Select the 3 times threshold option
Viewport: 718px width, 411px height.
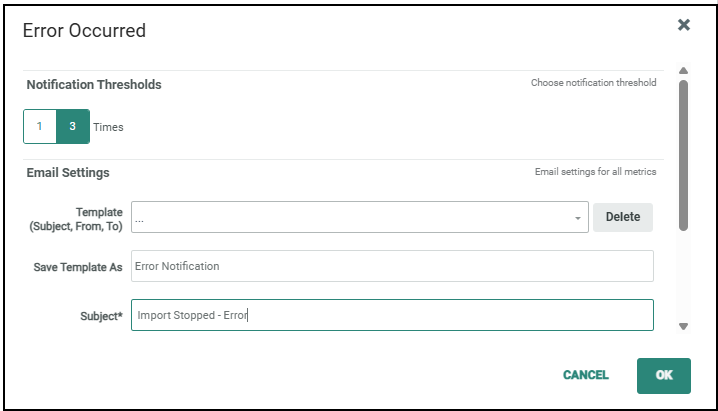73,127
